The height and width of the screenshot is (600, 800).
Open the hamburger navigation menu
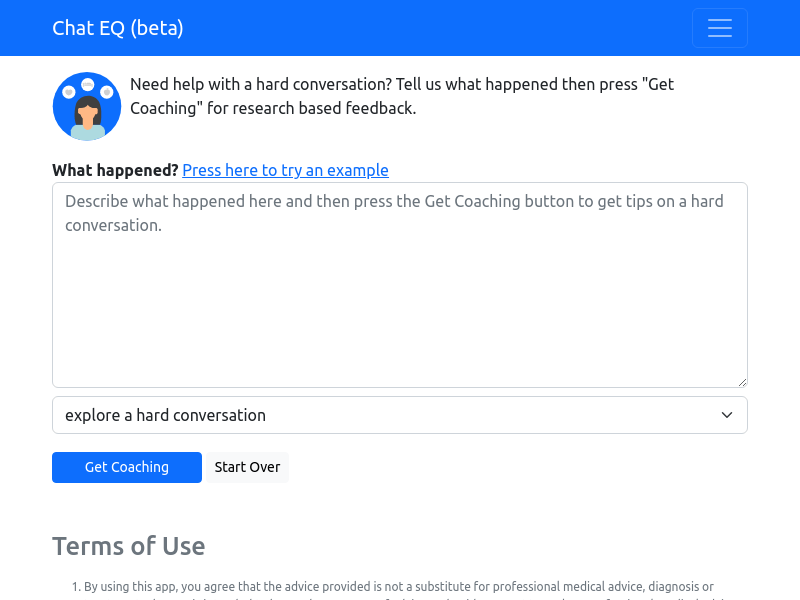pos(719,28)
